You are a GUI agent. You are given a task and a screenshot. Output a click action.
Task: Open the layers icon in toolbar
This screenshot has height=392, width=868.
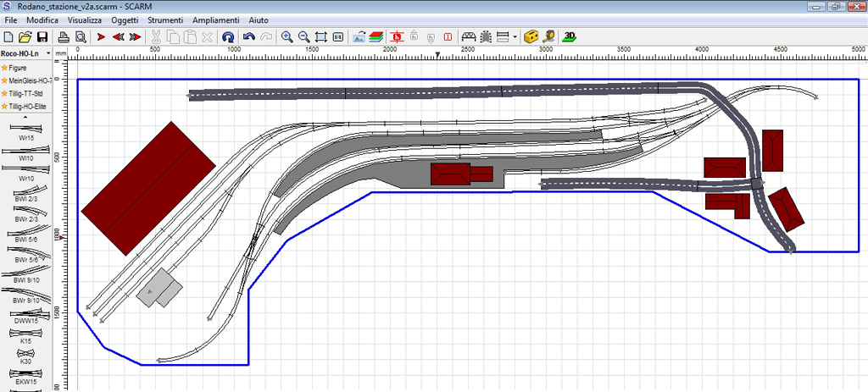[376, 37]
